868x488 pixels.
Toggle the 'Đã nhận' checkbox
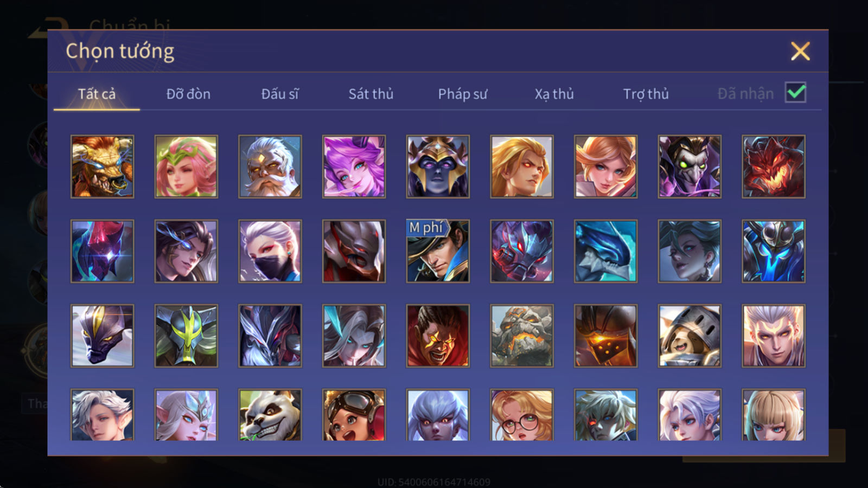(x=795, y=93)
